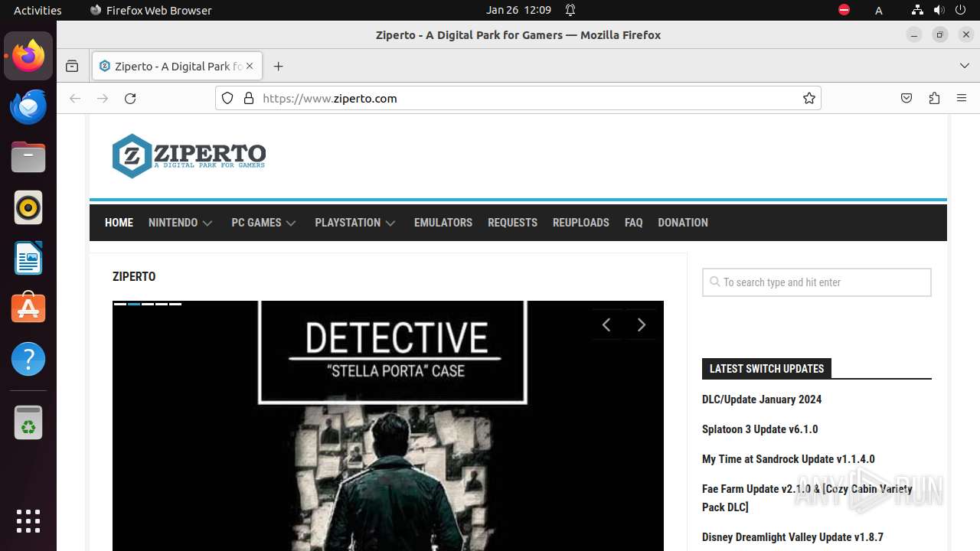Viewport: 980px width, 551px height.
Task: Go forward using the forward arrow
Action: [x=103, y=98]
